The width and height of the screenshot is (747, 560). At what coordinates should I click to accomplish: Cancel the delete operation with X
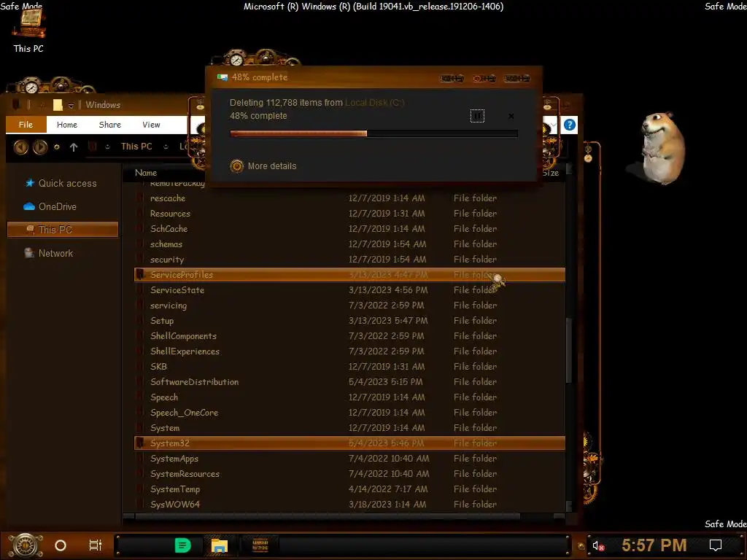[x=511, y=116]
